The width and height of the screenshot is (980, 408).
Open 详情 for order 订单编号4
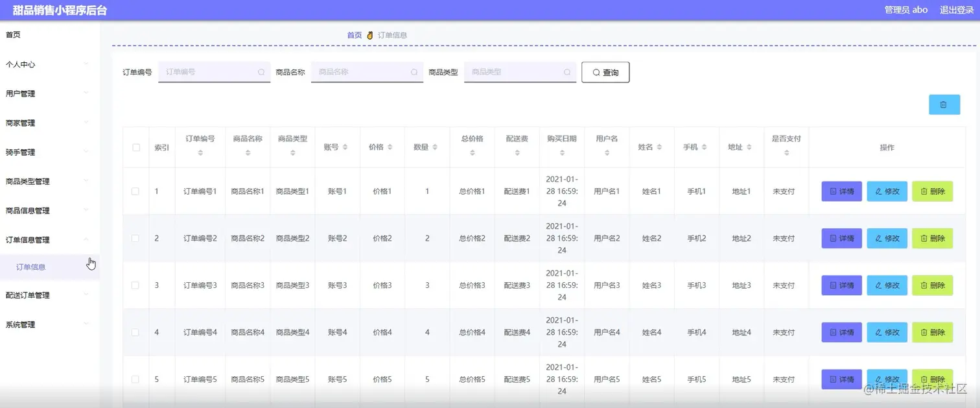click(x=841, y=332)
